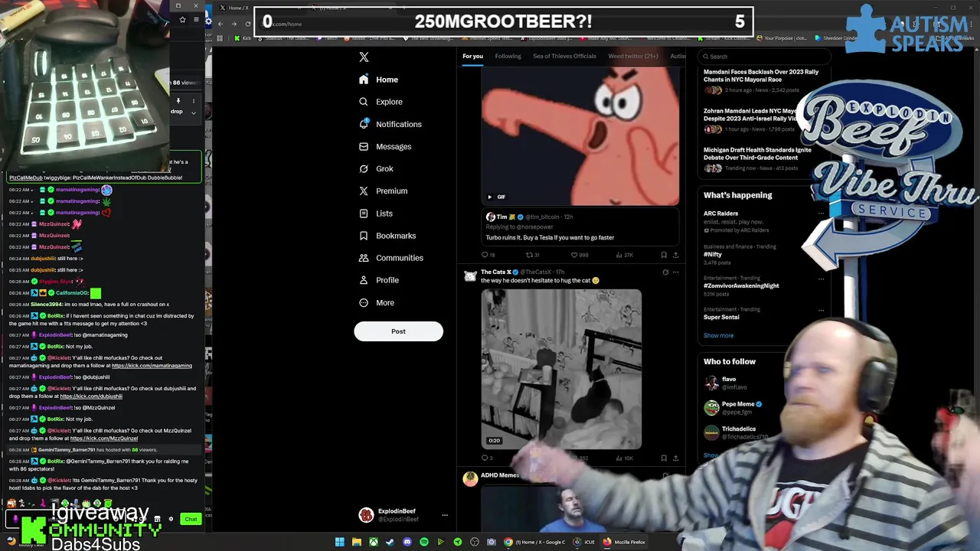The height and width of the screenshot is (551, 980).
Task: Open the #ZomvivorAwakeningNight trend
Action: pyautogui.click(x=741, y=285)
